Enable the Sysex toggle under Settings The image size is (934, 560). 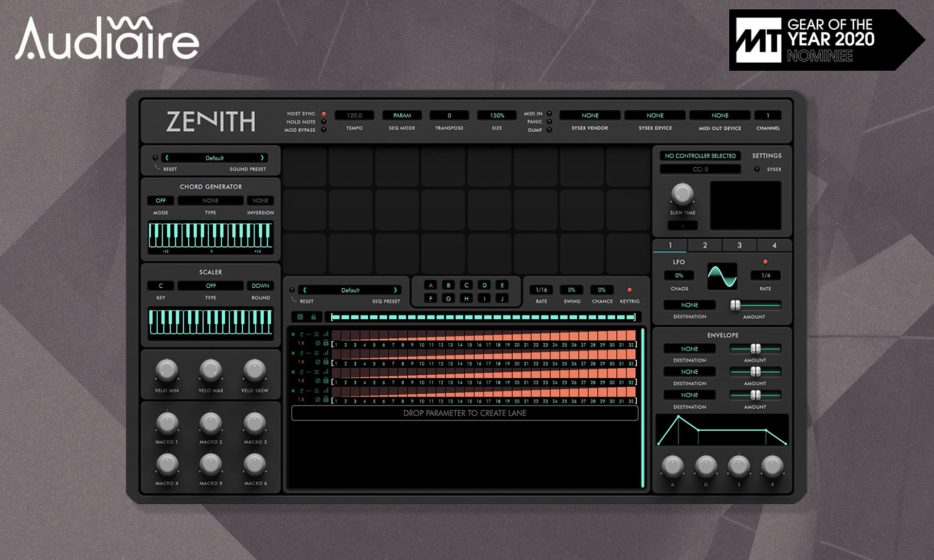click(757, 169)
